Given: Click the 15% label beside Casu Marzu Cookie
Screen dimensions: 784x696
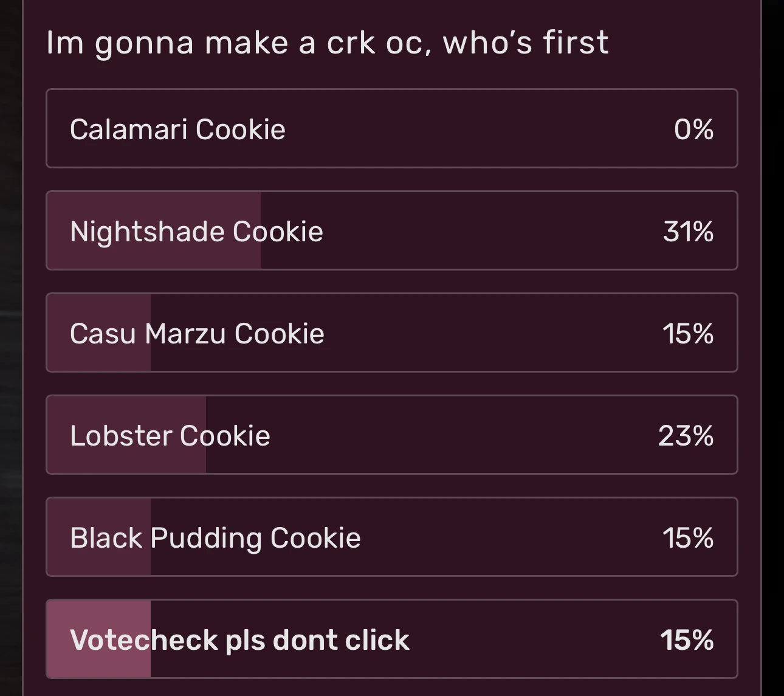Looking at the screenshot, I should 688,333.
